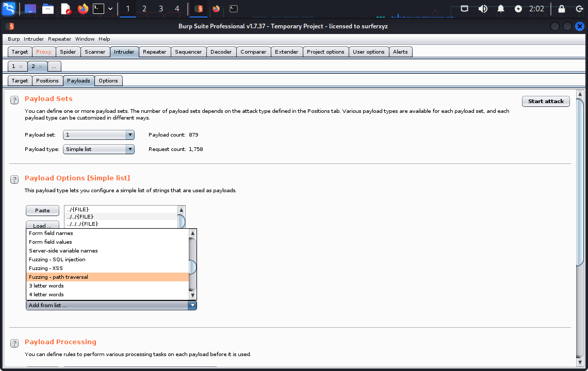Open the Repeater menu
The width and height of the screenshot is (588, 371).
coord(60,39)
